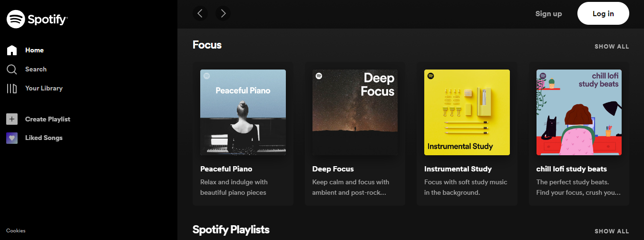Click the Liked Songs heart icon
This screenshot has height=240, width=644.
click(12, 138)
